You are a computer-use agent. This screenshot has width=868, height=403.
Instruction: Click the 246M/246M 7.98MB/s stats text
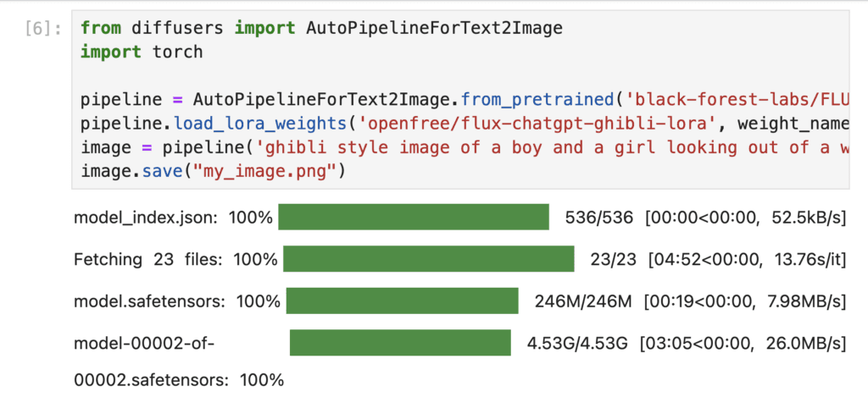coord(691,302)
